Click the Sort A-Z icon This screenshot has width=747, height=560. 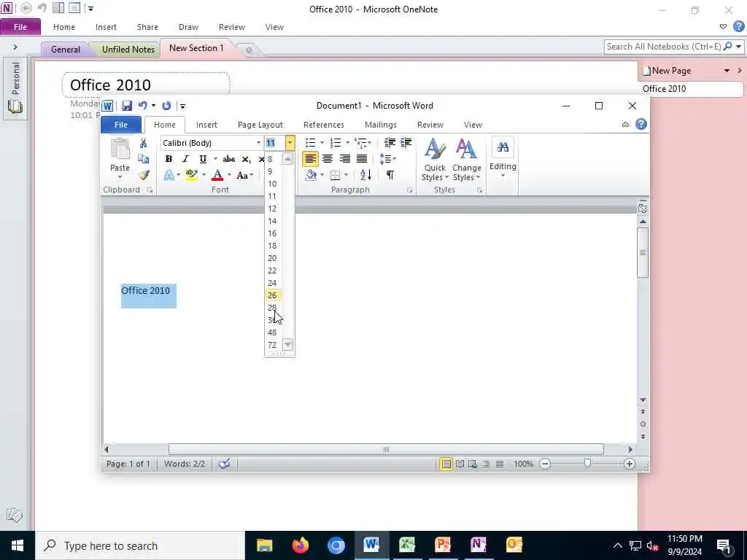pyautogui.click(x=365, y=175)
